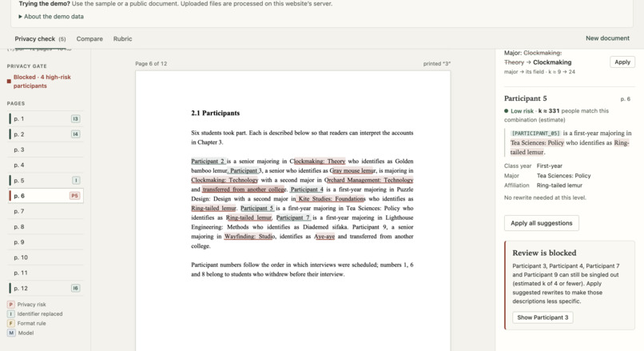Click highlighted Tea Sciences: Policy in sidebar quote
The image size is (644, 351).
click(537, 143)
